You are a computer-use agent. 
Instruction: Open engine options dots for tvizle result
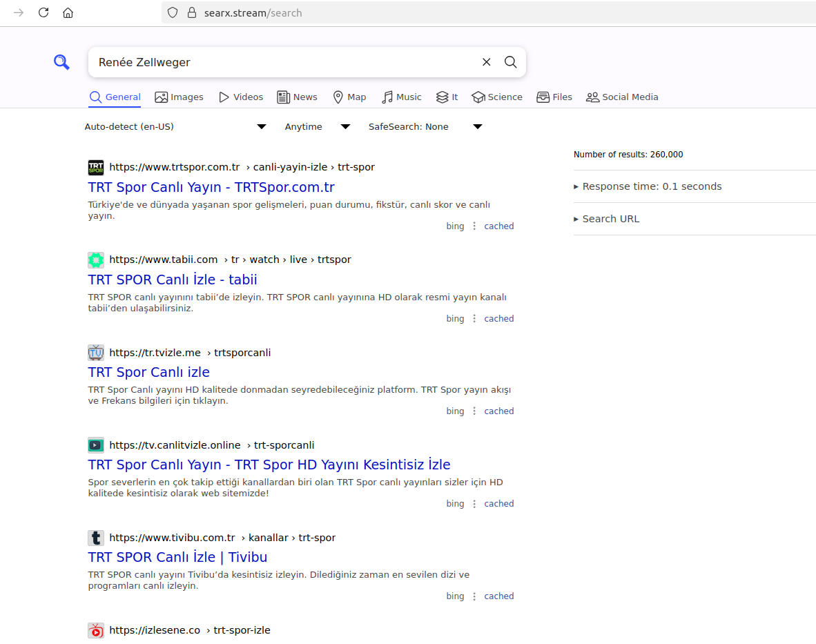click(x=474, y=411)
